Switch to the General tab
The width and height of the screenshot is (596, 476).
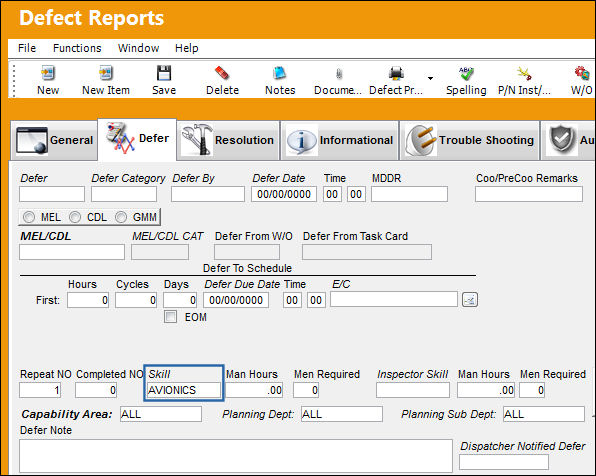[54, 140]
